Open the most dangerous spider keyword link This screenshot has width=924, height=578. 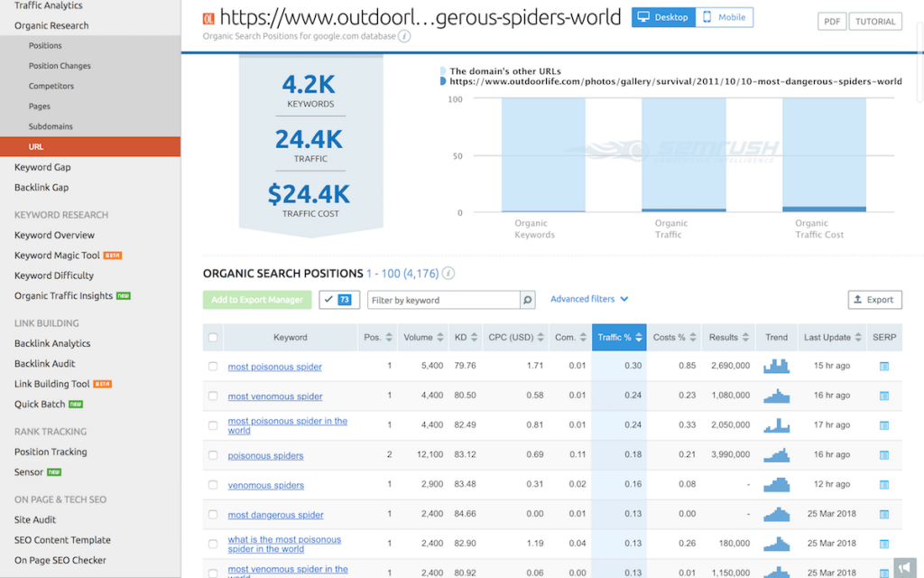[x=275, y=515]
